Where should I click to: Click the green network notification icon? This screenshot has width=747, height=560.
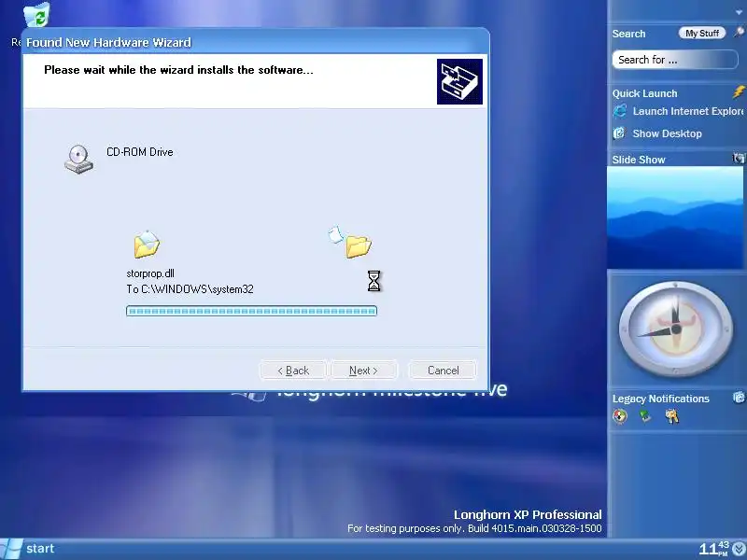click(644, 416)
